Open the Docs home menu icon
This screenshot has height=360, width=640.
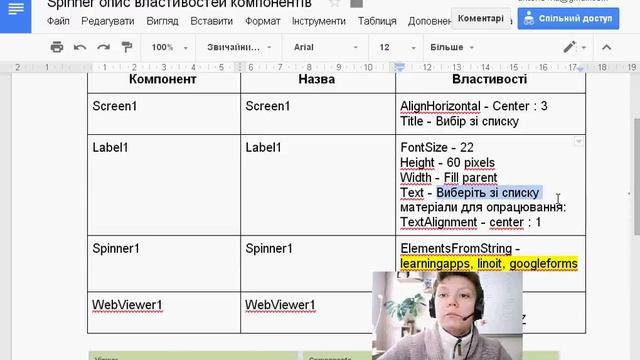[x=16, y=9]
